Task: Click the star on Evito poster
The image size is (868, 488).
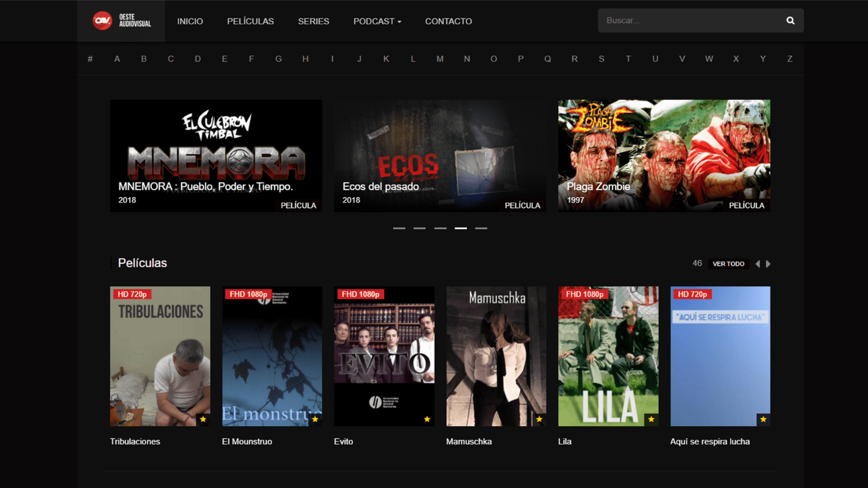Action: pos(427,419)
